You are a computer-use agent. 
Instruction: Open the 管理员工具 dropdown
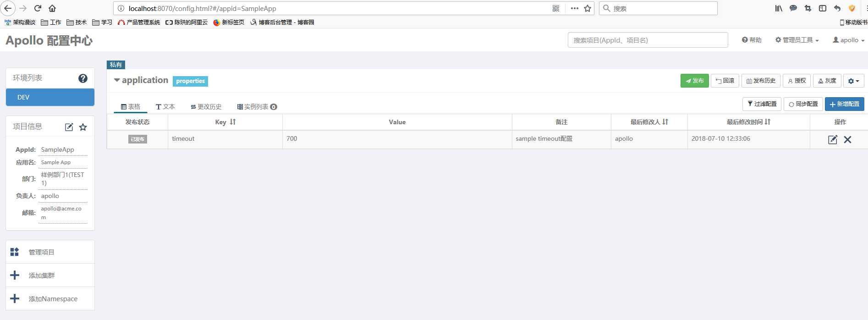pyautogui.click(x=797, y=40)
